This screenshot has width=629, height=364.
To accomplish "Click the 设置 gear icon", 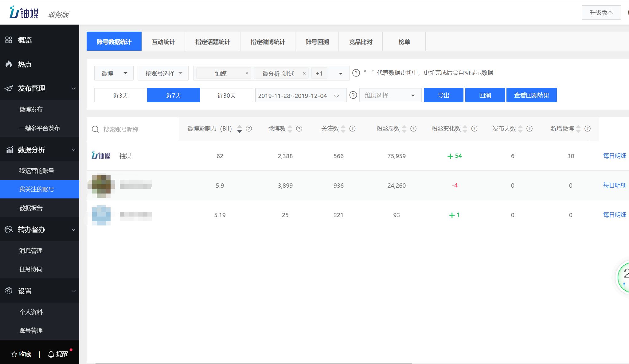I will click(x=8, y=291).
